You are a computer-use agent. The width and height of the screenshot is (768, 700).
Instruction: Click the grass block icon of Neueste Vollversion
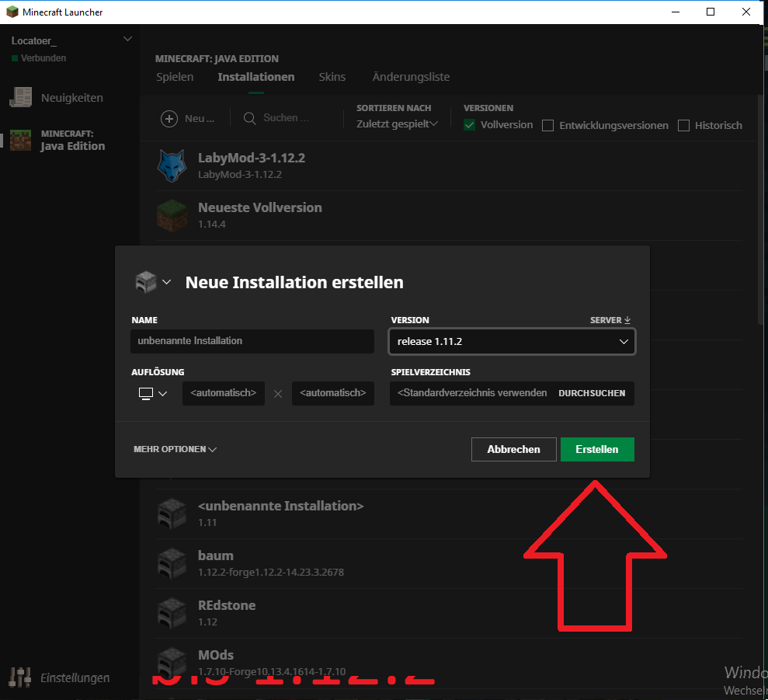(172, 215)
